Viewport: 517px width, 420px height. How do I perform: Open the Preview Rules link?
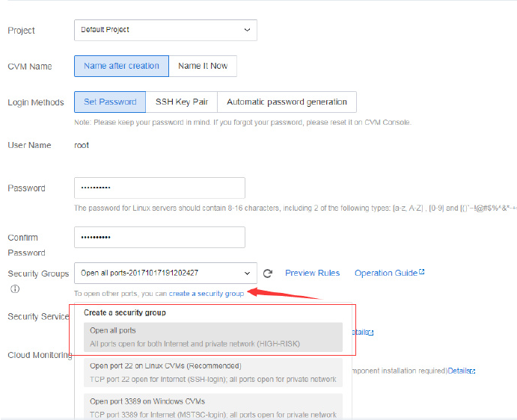(312, 273)
